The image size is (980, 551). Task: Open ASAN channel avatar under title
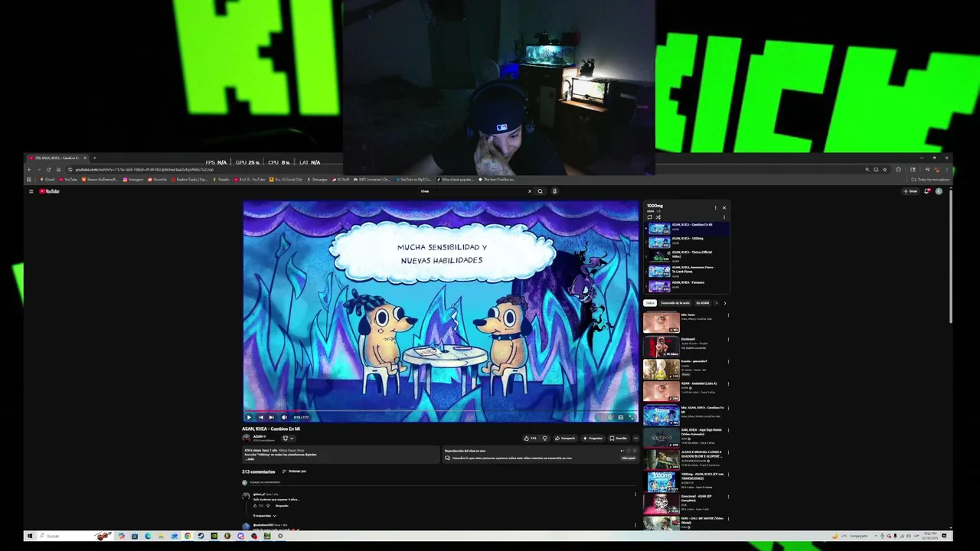click(x=247, y=439)
